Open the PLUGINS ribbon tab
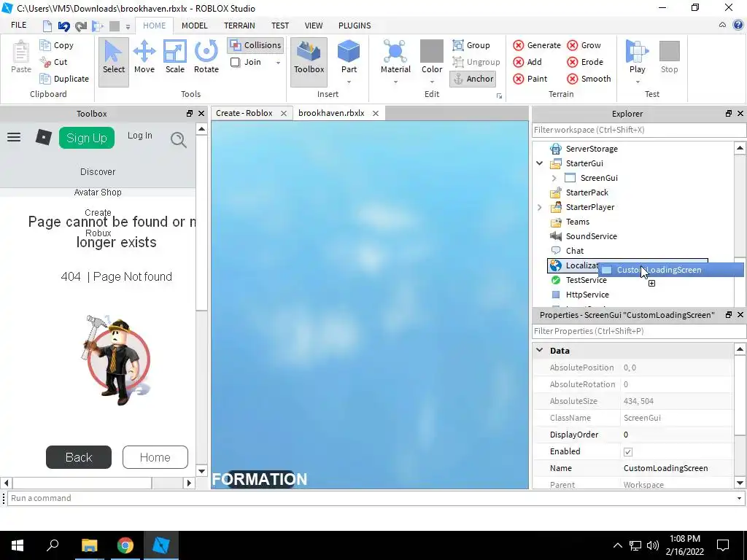The width and height of the screenshot is (747, 560). tap(355, 26)
